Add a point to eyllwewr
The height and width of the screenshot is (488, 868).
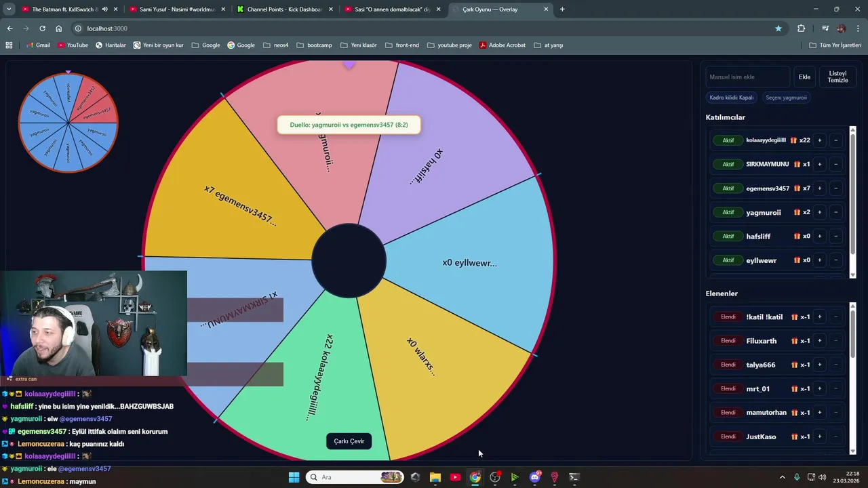click(819, 260)
